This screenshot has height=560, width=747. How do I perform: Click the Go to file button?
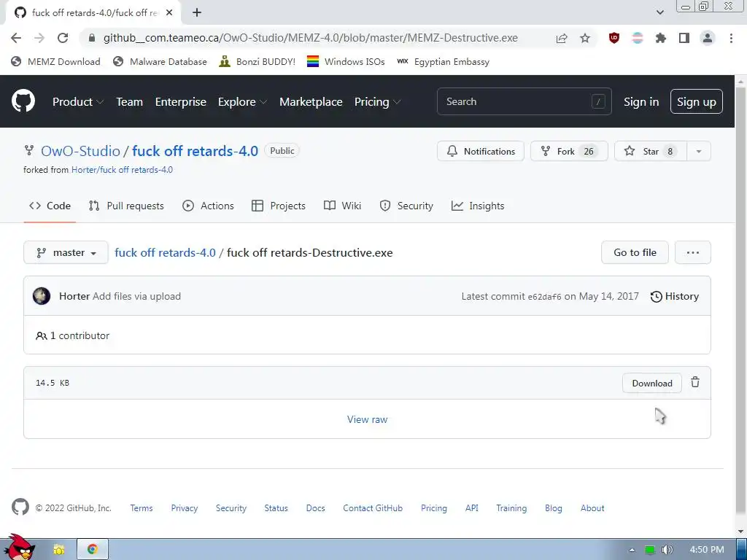(635, 252)
